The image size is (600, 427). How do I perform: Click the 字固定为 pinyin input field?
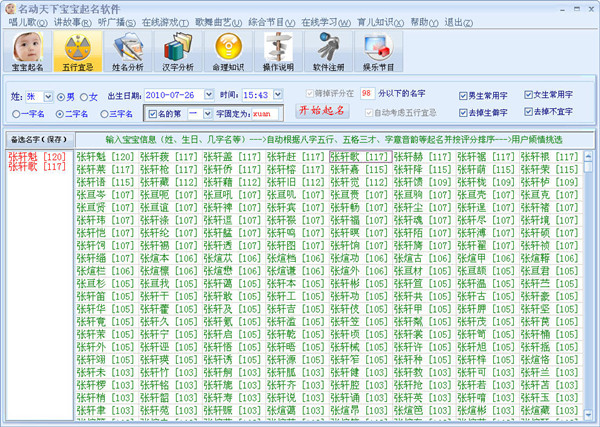(x=266, y=114)
